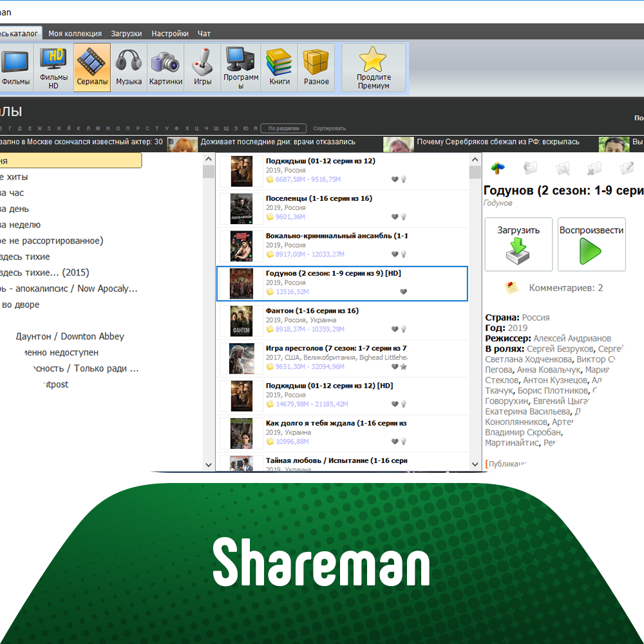Filter by letter Ф in alphabet bar

coord(176,129)
